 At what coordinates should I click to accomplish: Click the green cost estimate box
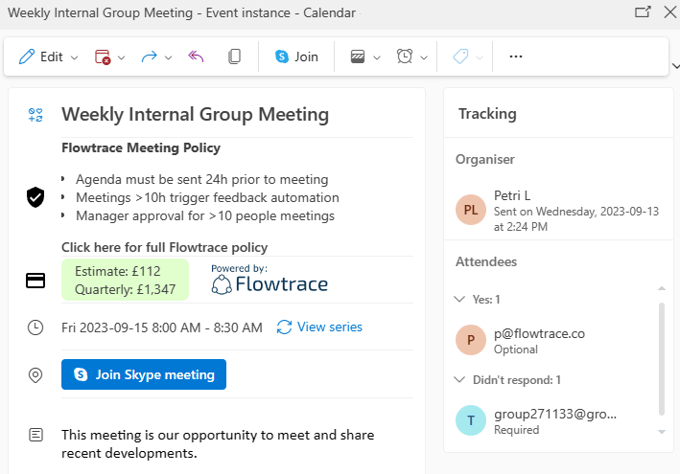[125, 280]
